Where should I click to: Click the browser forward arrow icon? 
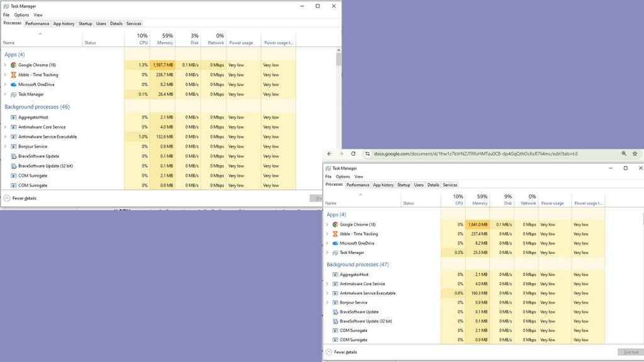[x=341, y=153]
